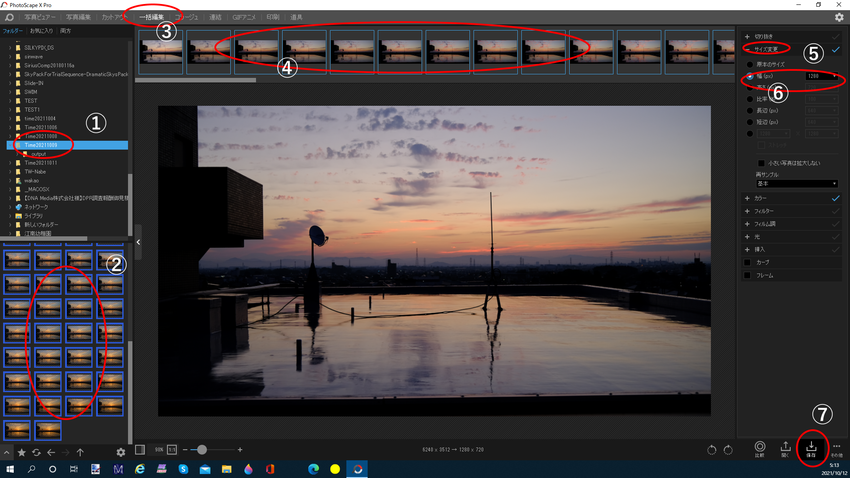The height and width of the screenshot is (478, 850).
Task: Rotate the photo clockwise
Action: pyautogui.click(x=728, y=450)
